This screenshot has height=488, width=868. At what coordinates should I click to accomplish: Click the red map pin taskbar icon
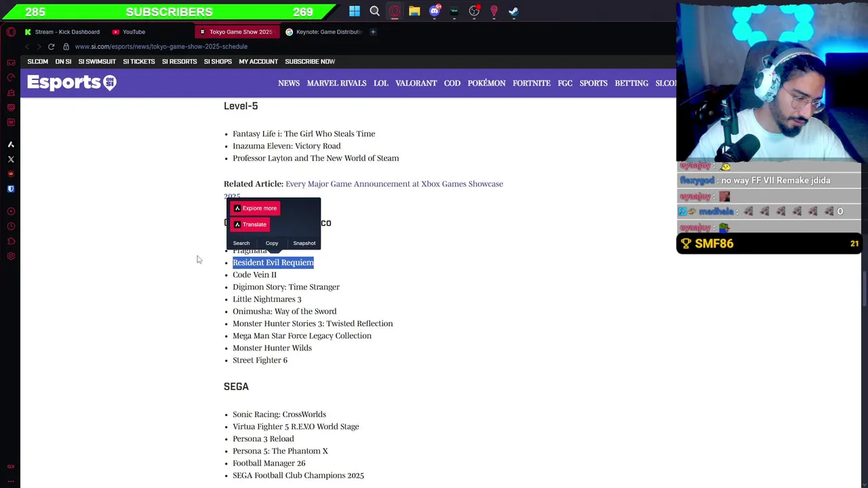coord(494,11)
